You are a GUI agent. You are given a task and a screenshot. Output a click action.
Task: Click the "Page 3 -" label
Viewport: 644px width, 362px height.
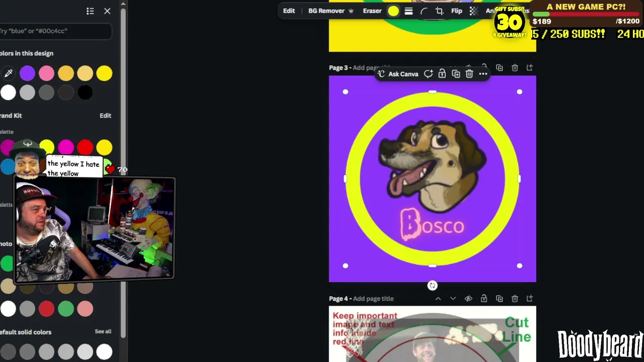pyautogui.click(x=340, y=67)
